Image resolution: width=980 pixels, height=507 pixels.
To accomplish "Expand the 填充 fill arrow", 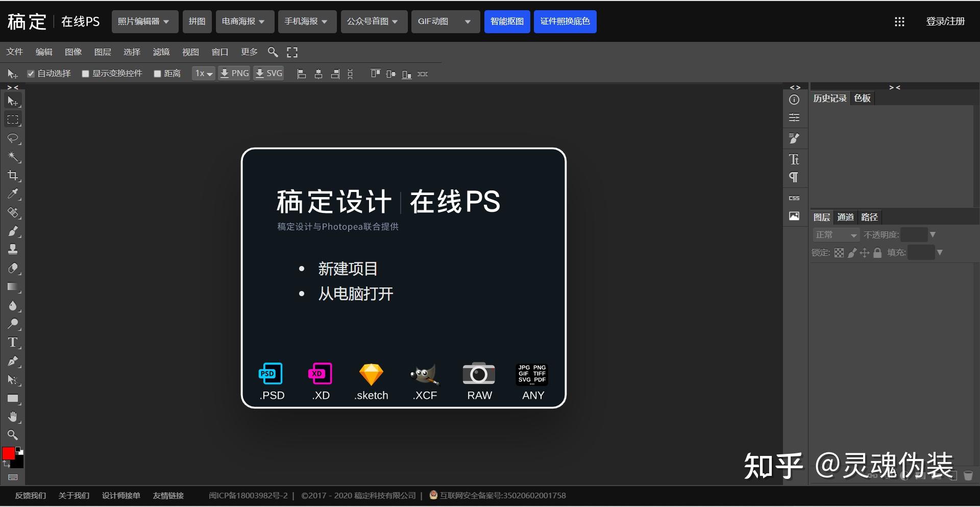I will 940,253.
